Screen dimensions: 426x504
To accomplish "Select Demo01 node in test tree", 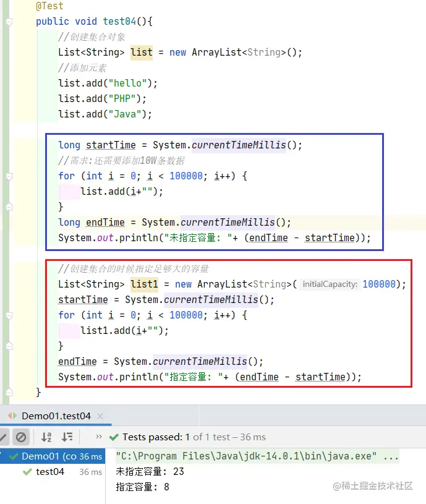I will (53, 456).
